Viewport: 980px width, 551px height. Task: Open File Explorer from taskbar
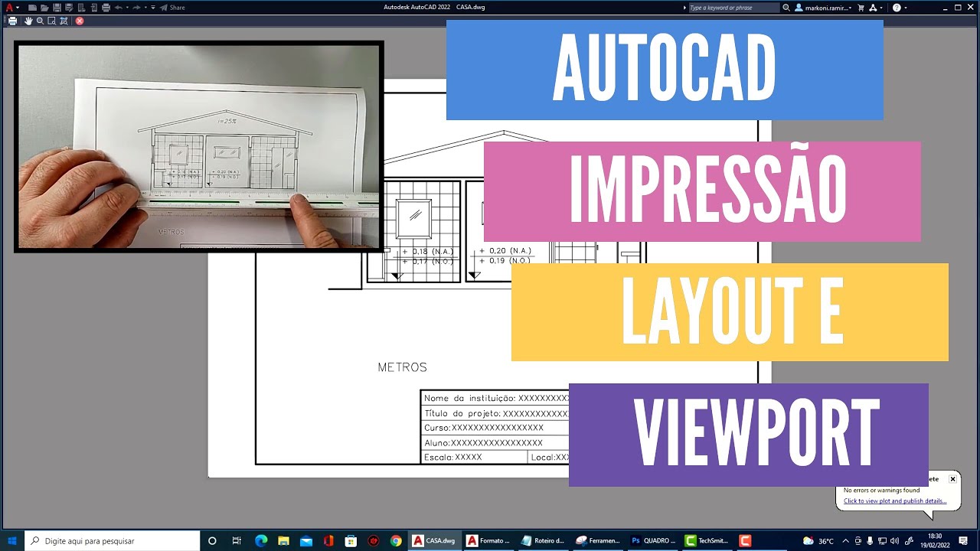[283, 541]
